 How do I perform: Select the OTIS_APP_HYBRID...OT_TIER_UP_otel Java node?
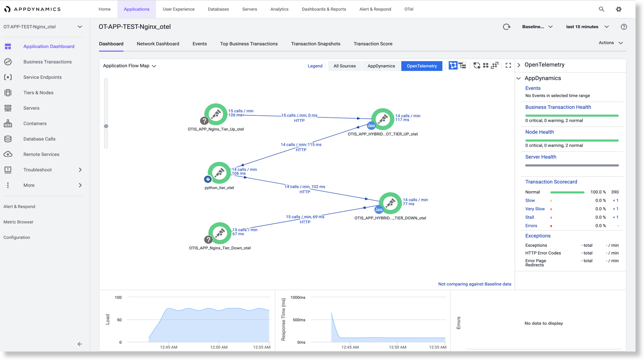pos(383,119)
